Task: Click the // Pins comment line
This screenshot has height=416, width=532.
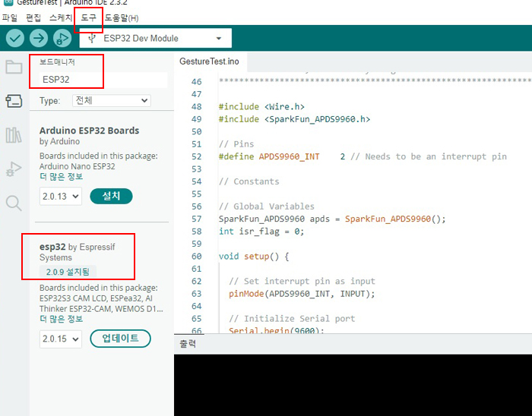Action: [236, 144]
